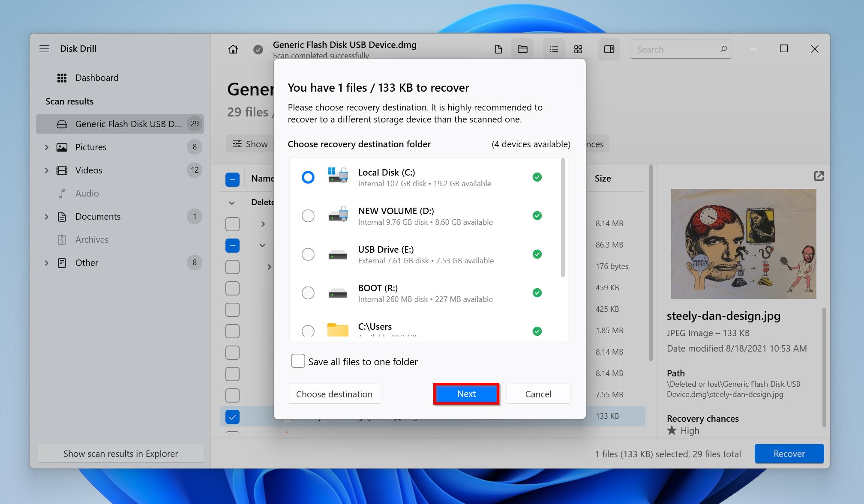Click the Dashboard icon in sidebar
Screen dimensions: 864x504
click(62, 77)
